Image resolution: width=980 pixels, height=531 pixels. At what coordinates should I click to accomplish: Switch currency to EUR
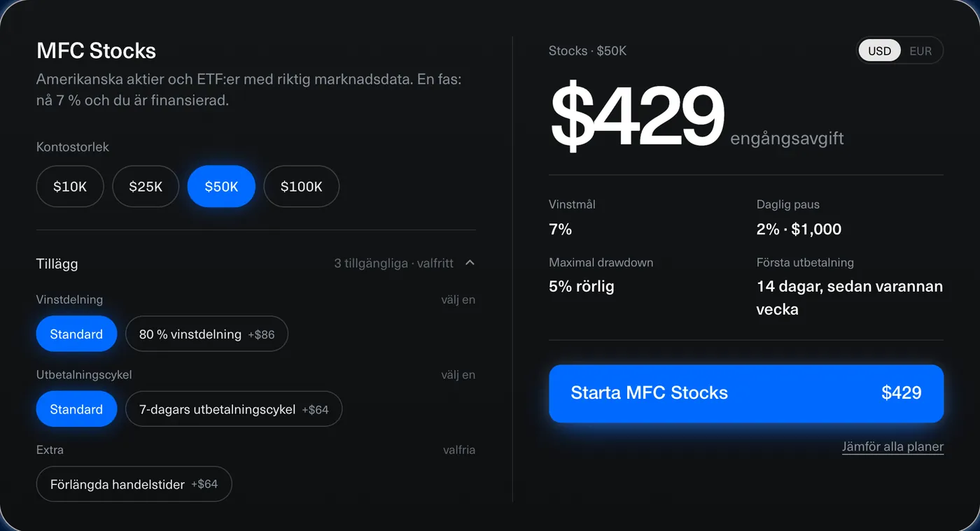click(x=920, y=51)
